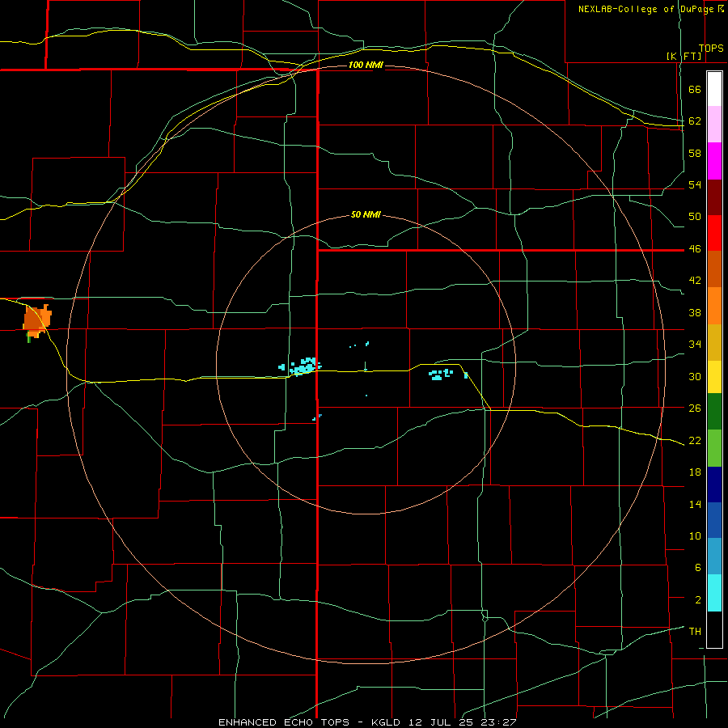
Task: Click the Enhanced Echo Tops KGLD caption
Action: (x=367, y=722)
